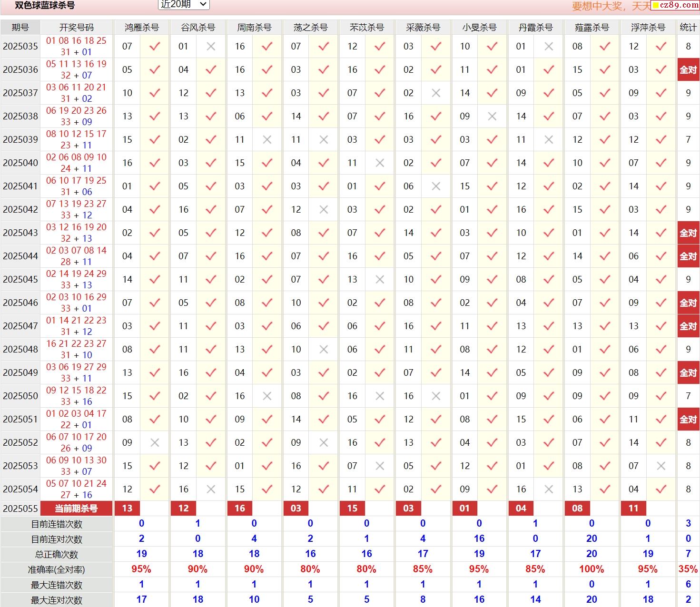The height and width of the screenshot is (607, 700).
Task: Click the 目前连对次数 row label
Action: coord(57,539)
